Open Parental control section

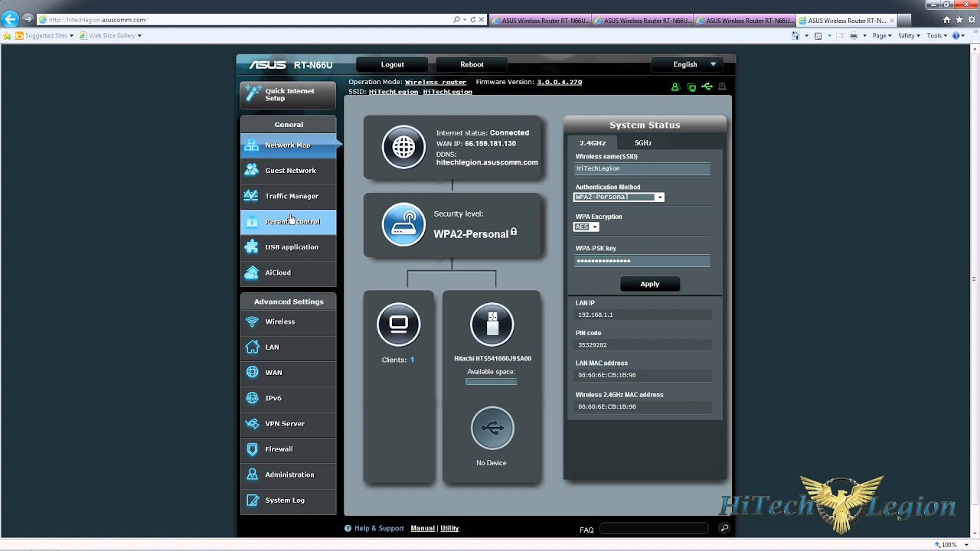click(x=288, y=222)
